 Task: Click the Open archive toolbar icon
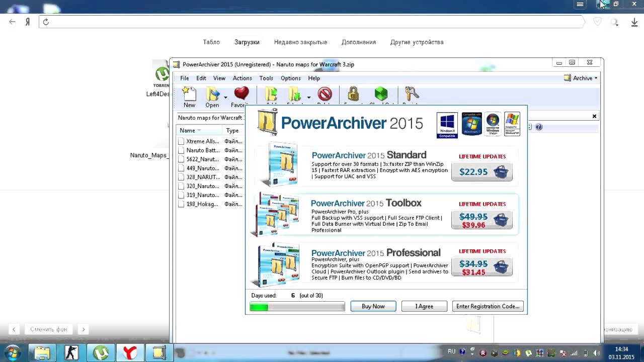point(213,94)
